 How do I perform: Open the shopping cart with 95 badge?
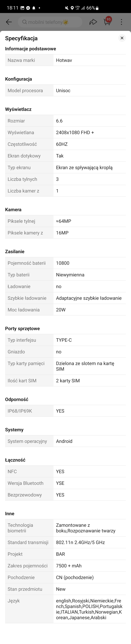[x=108, y=22]
